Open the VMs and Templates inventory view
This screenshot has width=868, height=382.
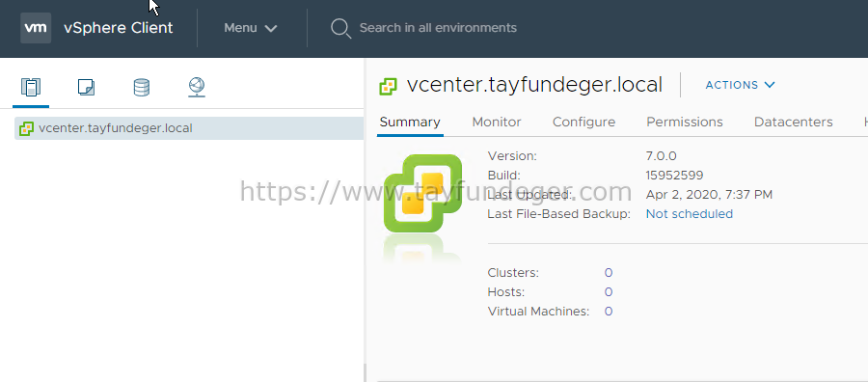point(87,87)
